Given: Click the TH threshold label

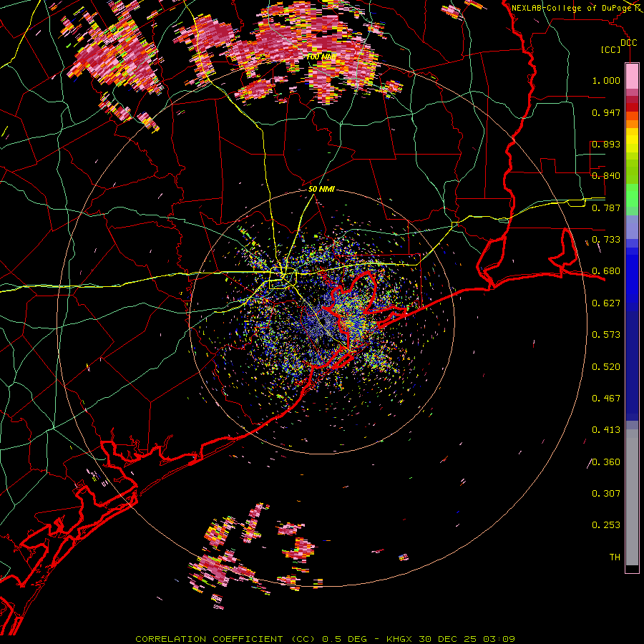Looking at the screenshot, I should pyautogui.click(x=615, y=557).
